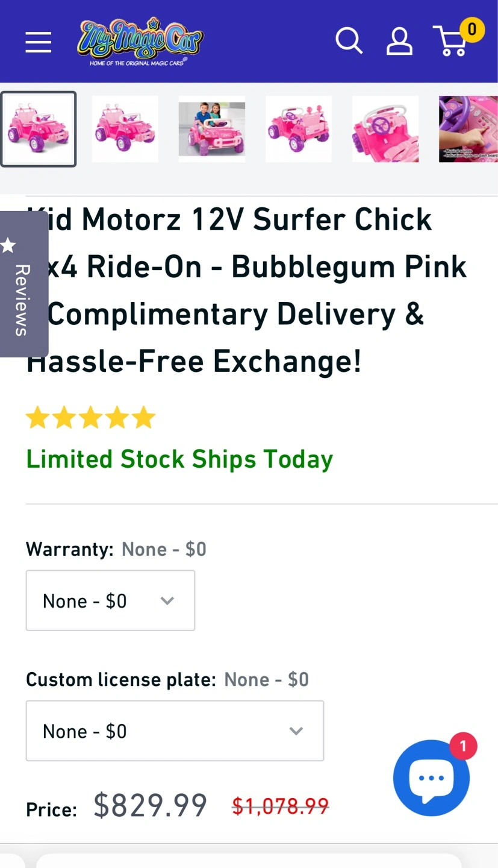View the shopping cart
498x868 pixels.
point(452,42)
